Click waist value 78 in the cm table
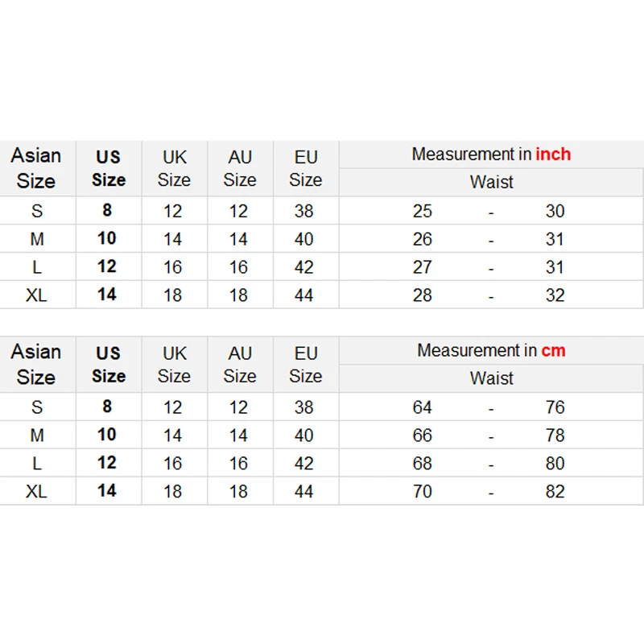The height and width of the screenshot is (644, 644). pyautogui.click(x=555, y=436)
